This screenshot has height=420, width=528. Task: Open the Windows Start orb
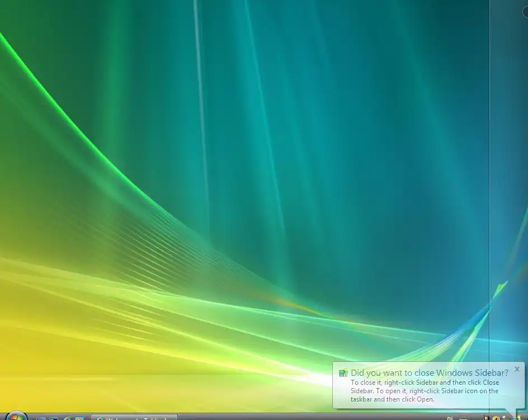click(16, 416)
